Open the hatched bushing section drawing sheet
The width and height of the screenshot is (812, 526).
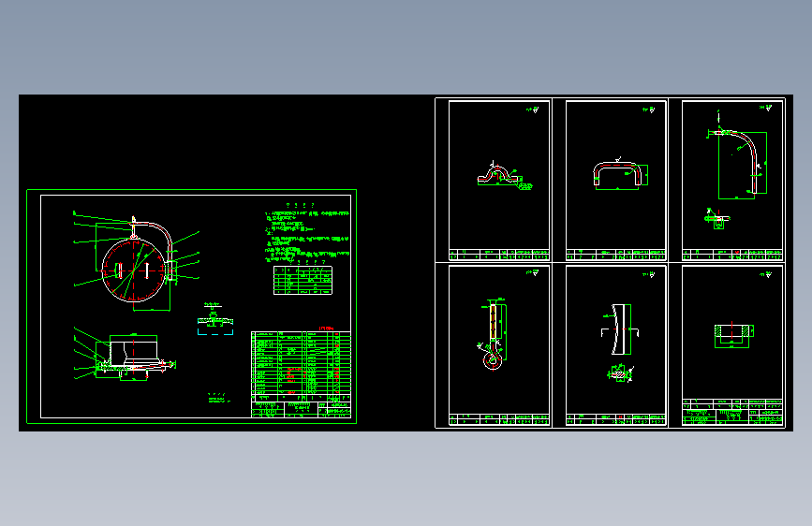click(732, 346)
